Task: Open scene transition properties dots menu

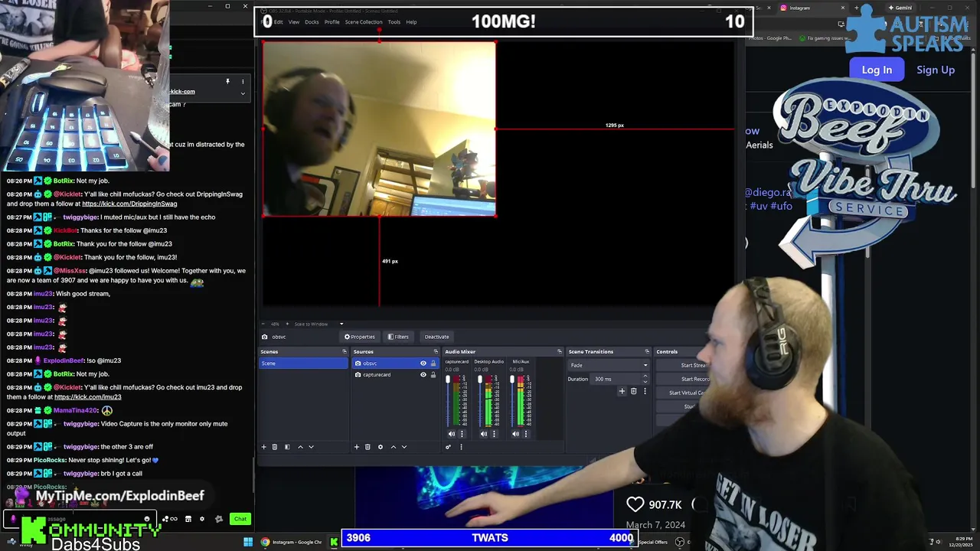Action: point(645,391)
